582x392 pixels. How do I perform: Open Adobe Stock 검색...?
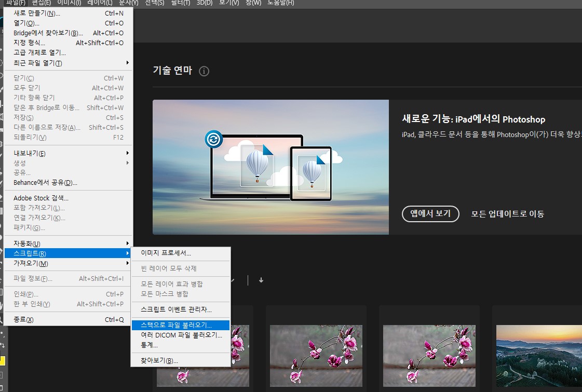coord(69,198)
